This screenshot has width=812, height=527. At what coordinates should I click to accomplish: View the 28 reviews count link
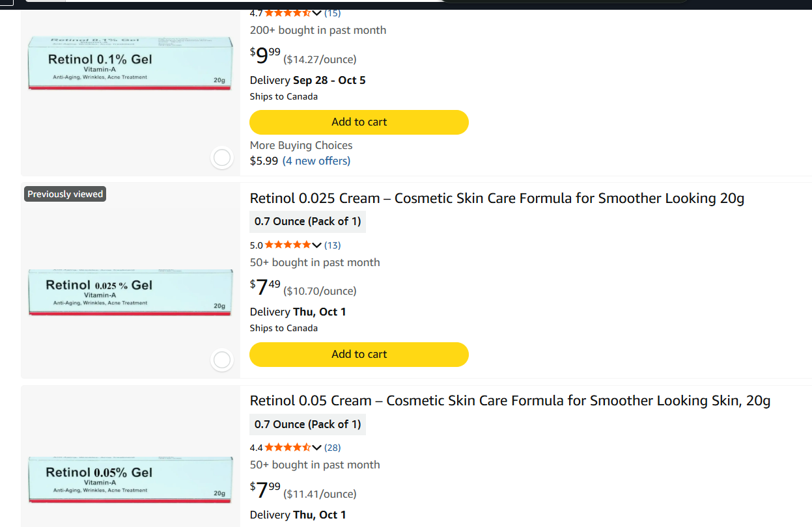coord(332,448)
